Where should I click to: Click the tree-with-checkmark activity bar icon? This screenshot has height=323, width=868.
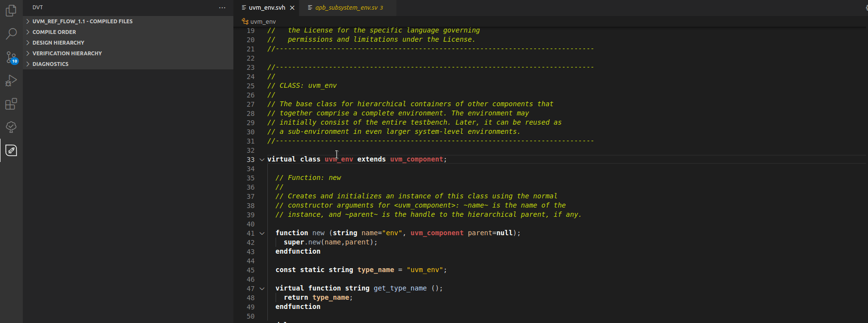pyautogui.click(x=11, y=127)
